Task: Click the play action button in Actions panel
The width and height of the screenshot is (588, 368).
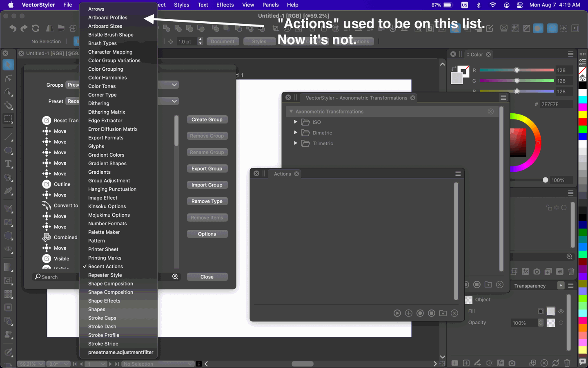Action: point(397,313)
